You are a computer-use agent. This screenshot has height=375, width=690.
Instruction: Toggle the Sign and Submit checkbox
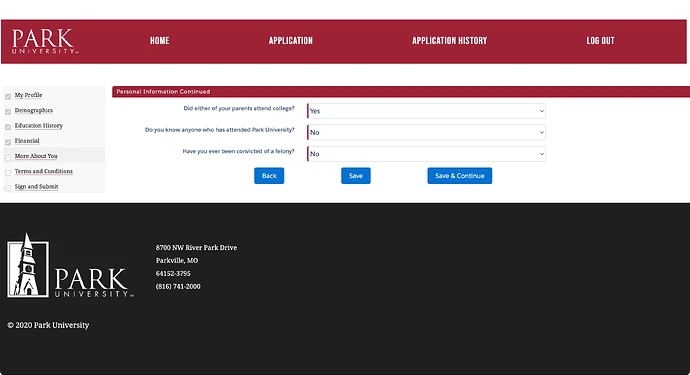[8, 188]
